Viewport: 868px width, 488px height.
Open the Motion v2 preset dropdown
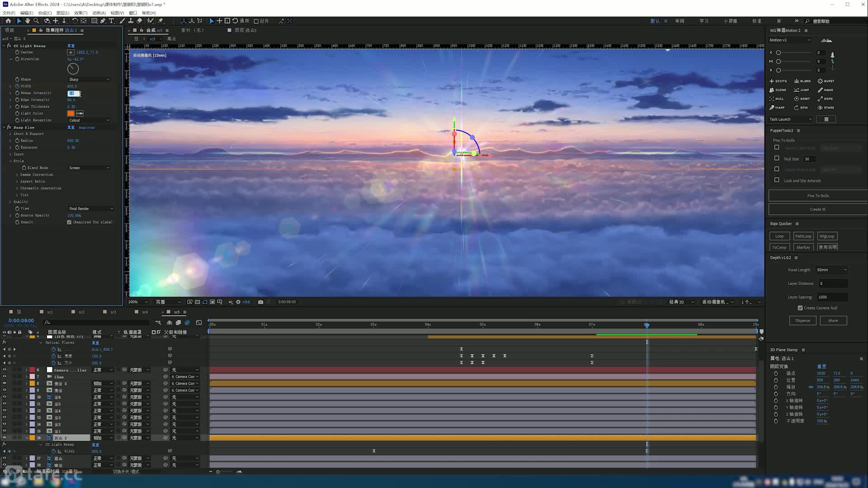[x=790, y=40]
